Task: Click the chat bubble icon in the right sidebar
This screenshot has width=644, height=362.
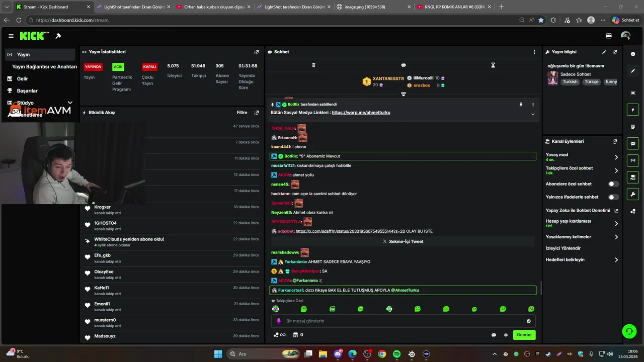Action: click(x=633, y=143)
